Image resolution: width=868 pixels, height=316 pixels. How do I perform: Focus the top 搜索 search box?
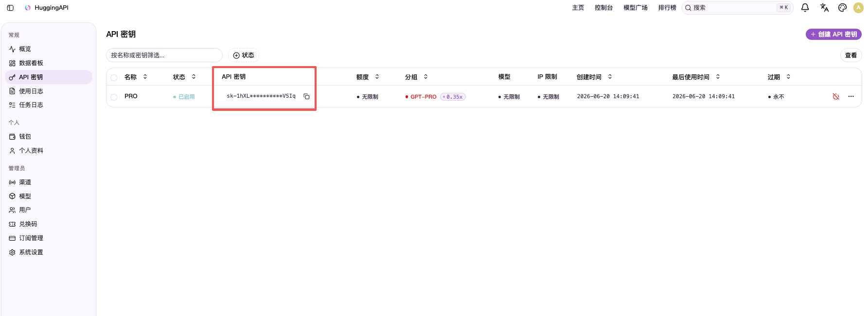(738, 8)
